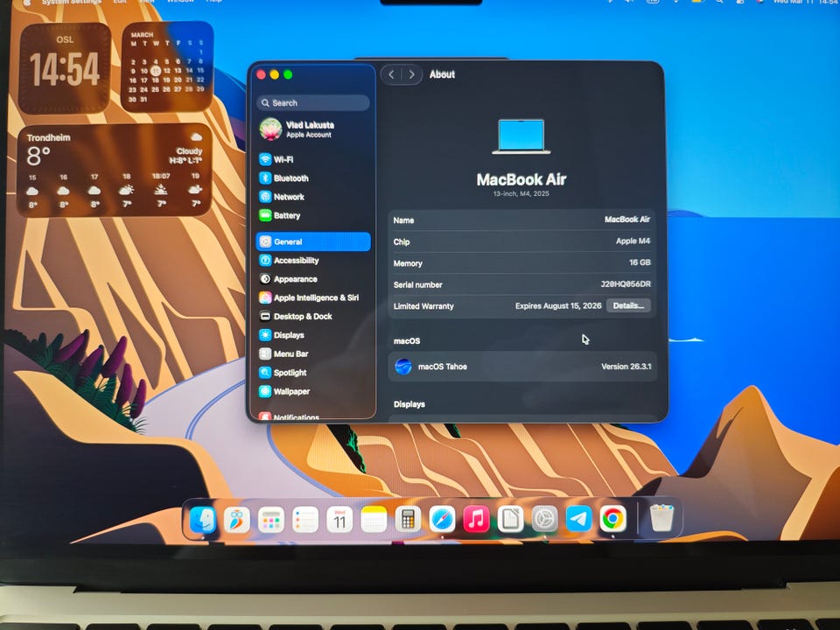Click the OSL 14:54 clock widget

pos(65,67)
